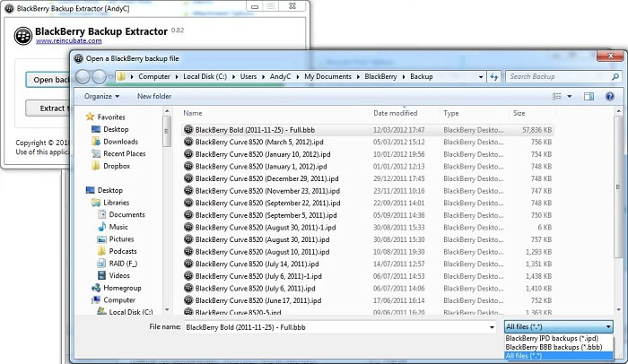
Task: Select BlackBerry Curve 8520 (March 5, 2012).ipd
Action: (x=368, y=142)
